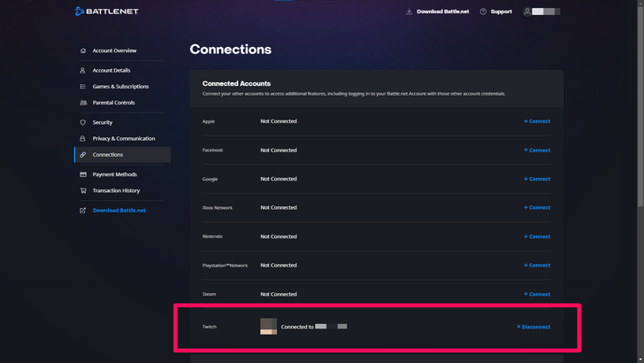Click the Twitch account avatar thumbnail
The height and width of the screenshot is (363, 644).
click(269, 327)
